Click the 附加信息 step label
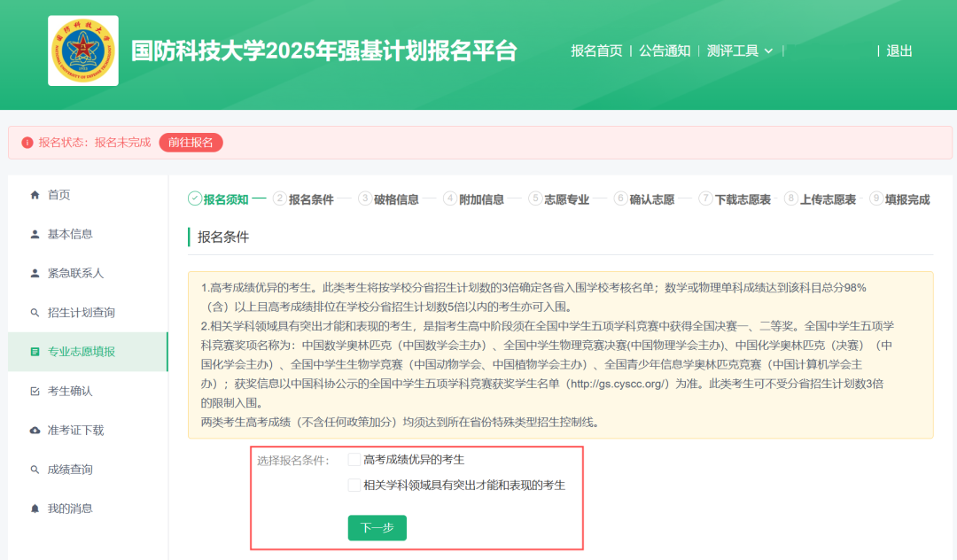 [481, 199]
